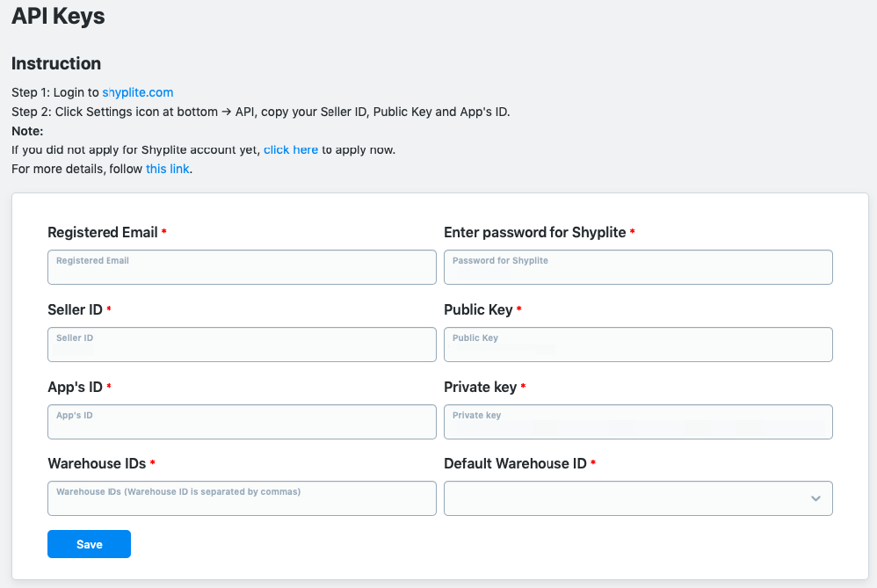This screenshot has height=588, width=877.
Task: Click the 'Warehouse IDs' field label
Action: click(x=97, y=463)
